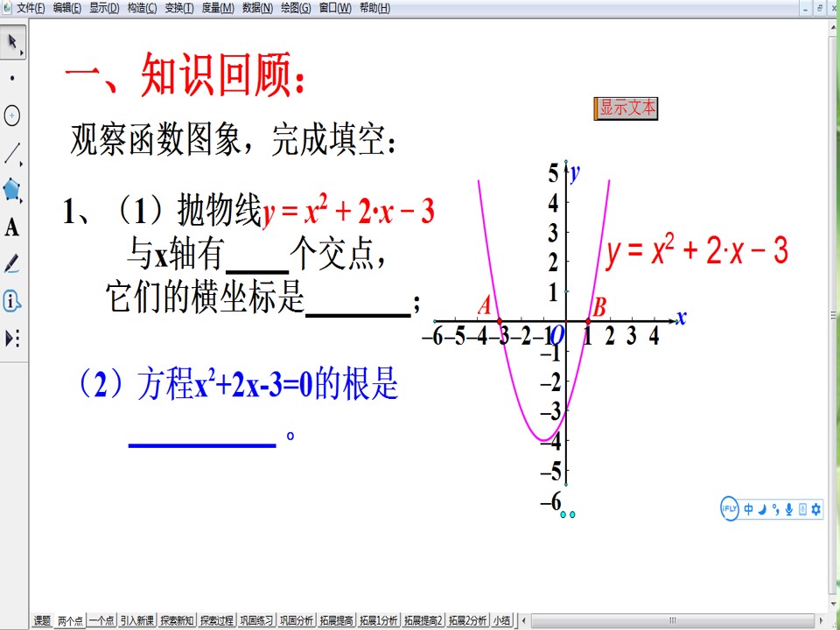The width and height of the screenshot is (840, 630).
Task: Switch to the 小结 page tab
Action: [x=502, y=621]
